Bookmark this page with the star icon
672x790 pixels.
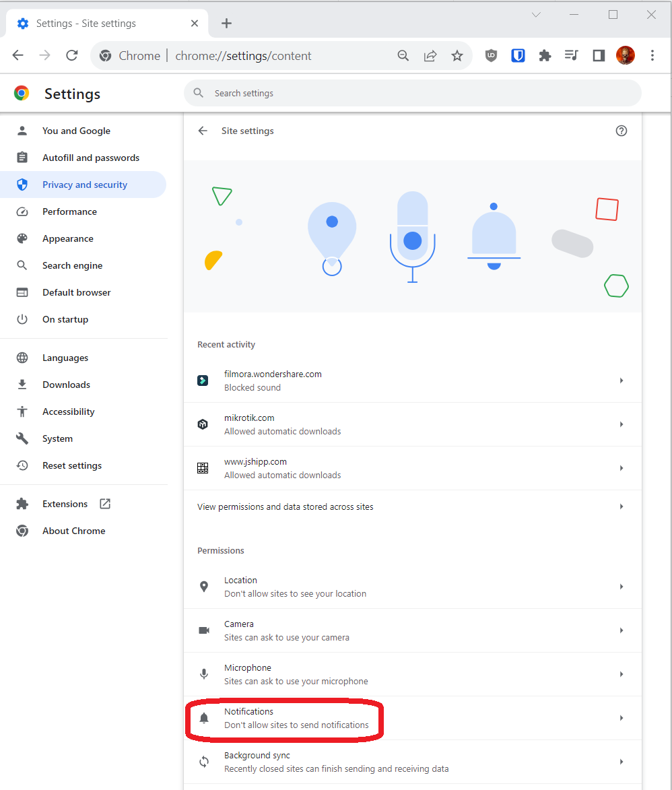click(x=457, y=55)
